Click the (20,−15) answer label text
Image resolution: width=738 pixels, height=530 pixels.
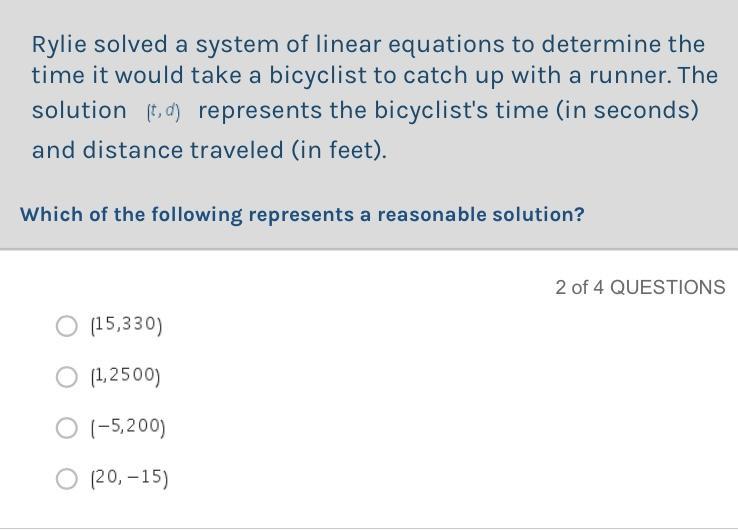129,478
